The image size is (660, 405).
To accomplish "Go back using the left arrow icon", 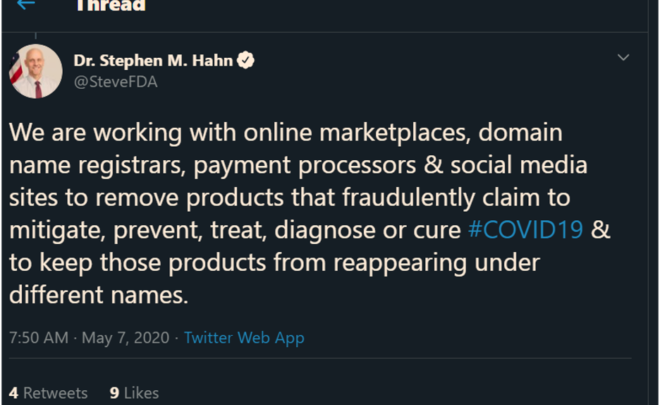I will click(x=27, y=5).
